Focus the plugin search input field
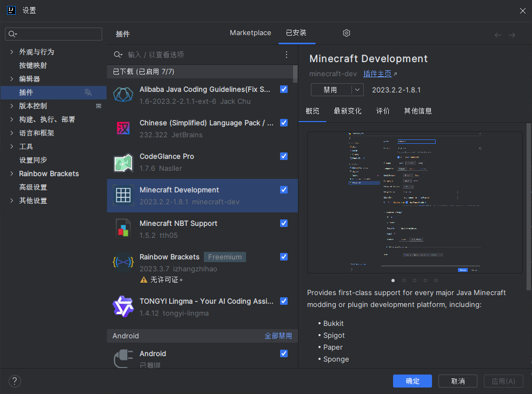 [x=204, y=55]
